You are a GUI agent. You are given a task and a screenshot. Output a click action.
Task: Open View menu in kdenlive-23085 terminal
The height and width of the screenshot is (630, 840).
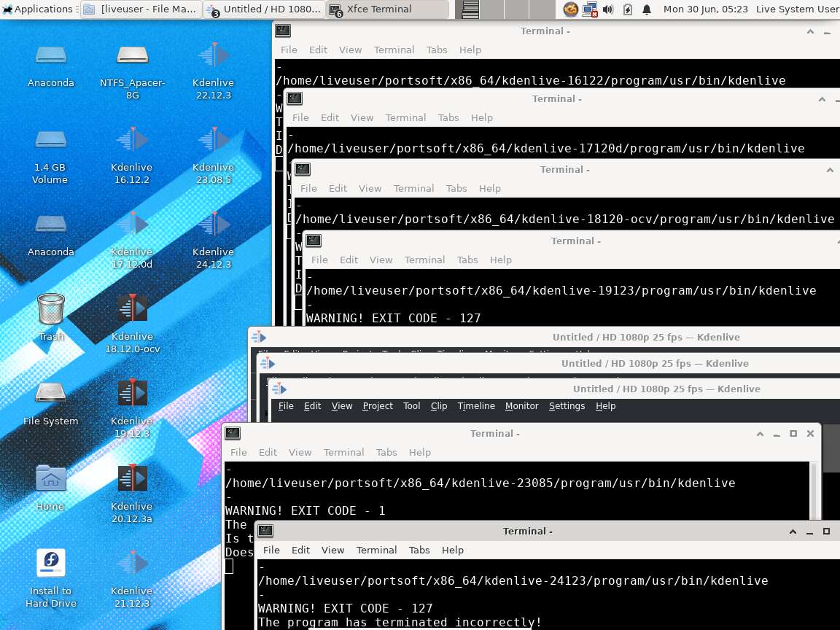tap(300, 452)
